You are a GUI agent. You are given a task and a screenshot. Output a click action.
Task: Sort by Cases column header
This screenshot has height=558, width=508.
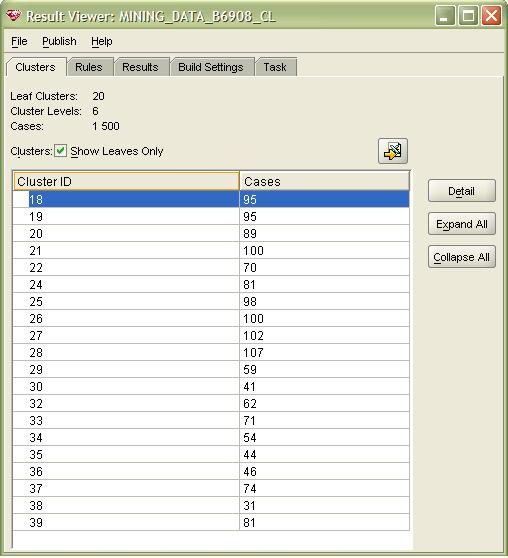(324, 181)
